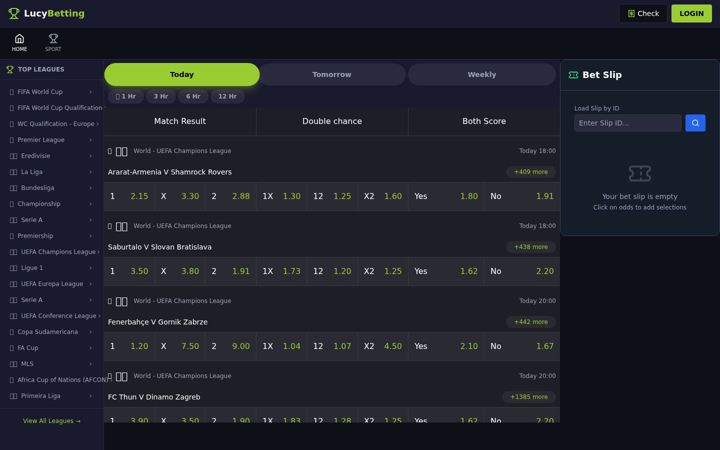Open Fenerbahçe V Gornik Zabrze match
Screen dimensions: 720x450
click(158, 322)
